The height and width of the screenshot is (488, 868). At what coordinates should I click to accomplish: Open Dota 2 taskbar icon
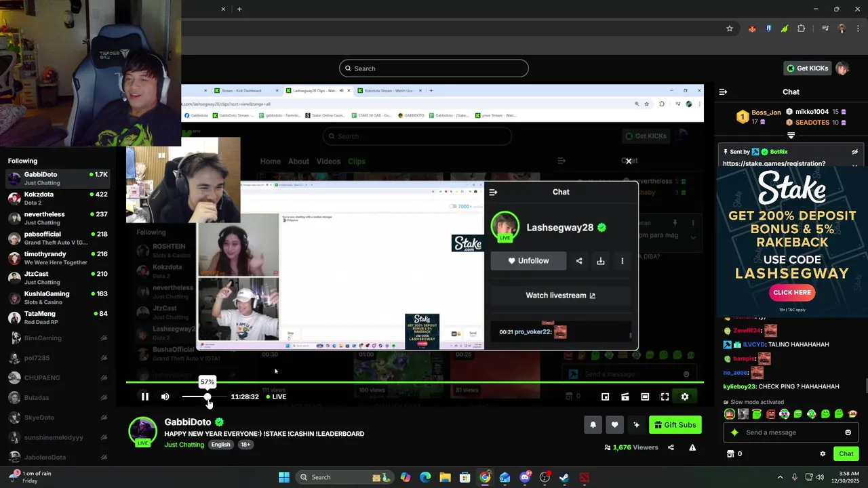584,477
